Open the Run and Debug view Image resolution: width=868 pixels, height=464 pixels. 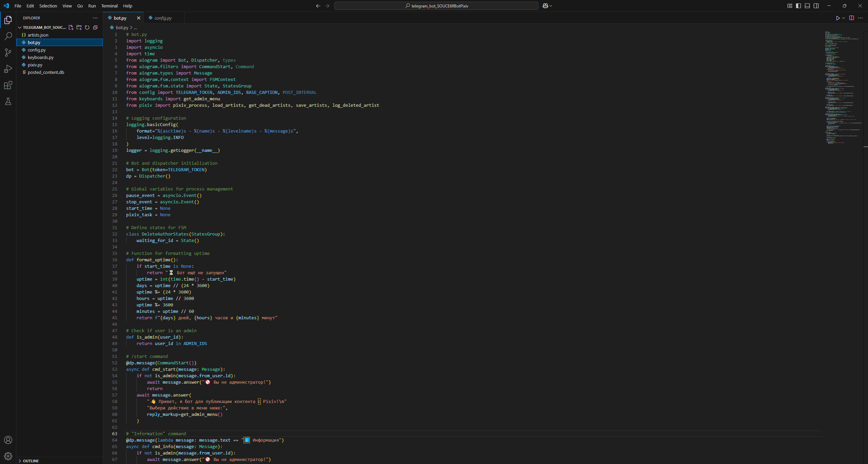point(8,69)
